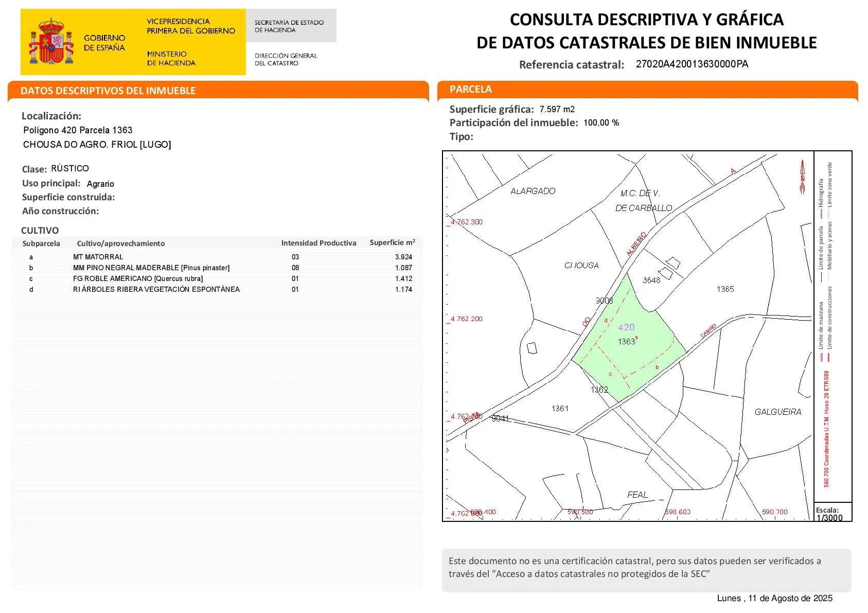This screenshot has height=613, width=868.
Task: Select the FG ROBLE AMERICANO row
Action: click(x=217, y=278)
